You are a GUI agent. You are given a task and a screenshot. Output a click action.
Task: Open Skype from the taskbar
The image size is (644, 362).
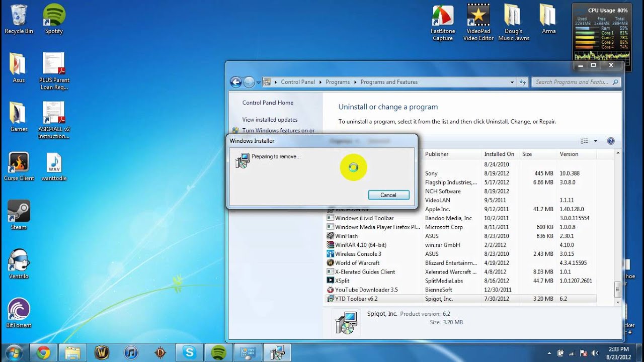coord(189,352)
